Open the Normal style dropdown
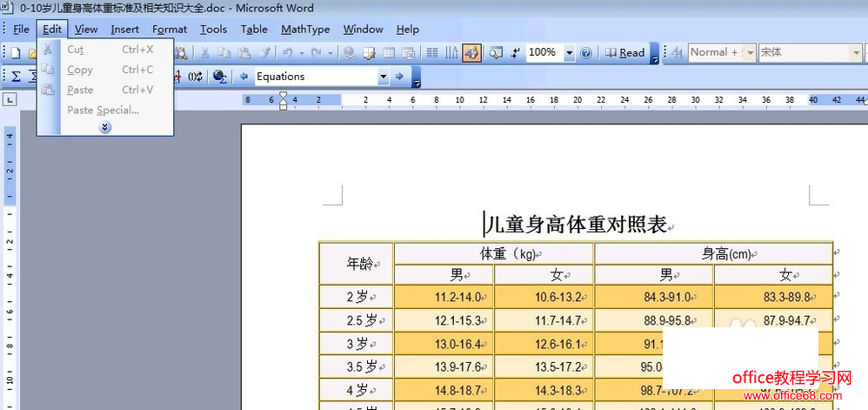The image size is (868, 410). pos(751,53)
